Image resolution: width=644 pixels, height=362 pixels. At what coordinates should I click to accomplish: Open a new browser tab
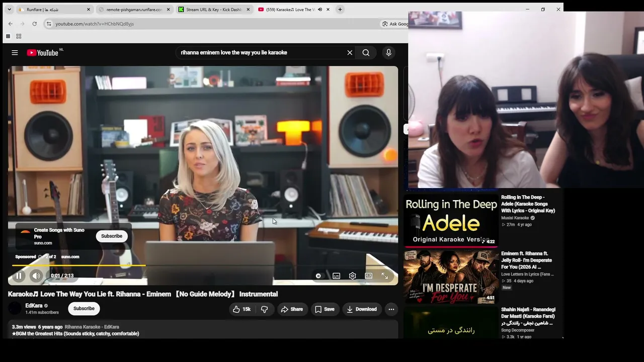coord(340,10)
